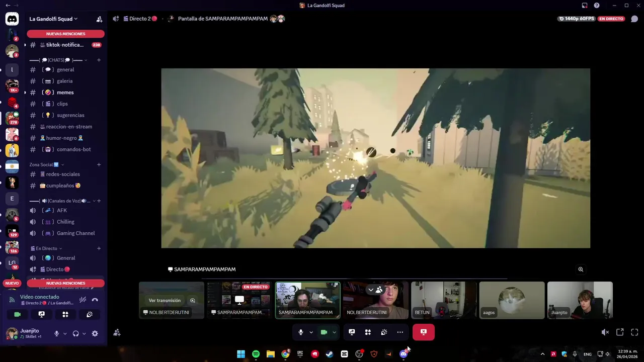
Task: Toggle microphone in the bottom call controls
Action: coord(301,332)
